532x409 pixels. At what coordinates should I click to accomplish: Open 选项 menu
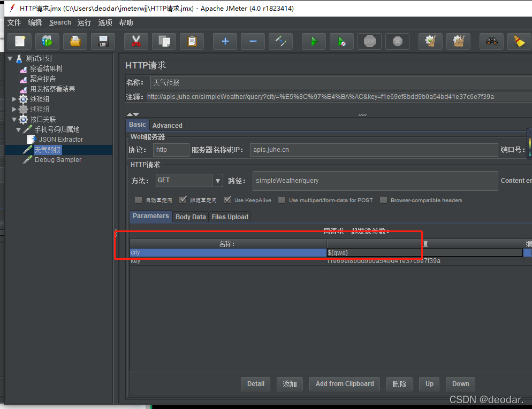(105, 22)
